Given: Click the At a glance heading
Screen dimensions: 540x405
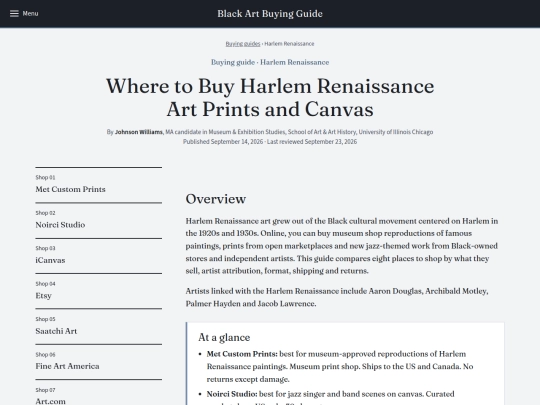Looking at the screenshot, I should click(x=224, y=337).
